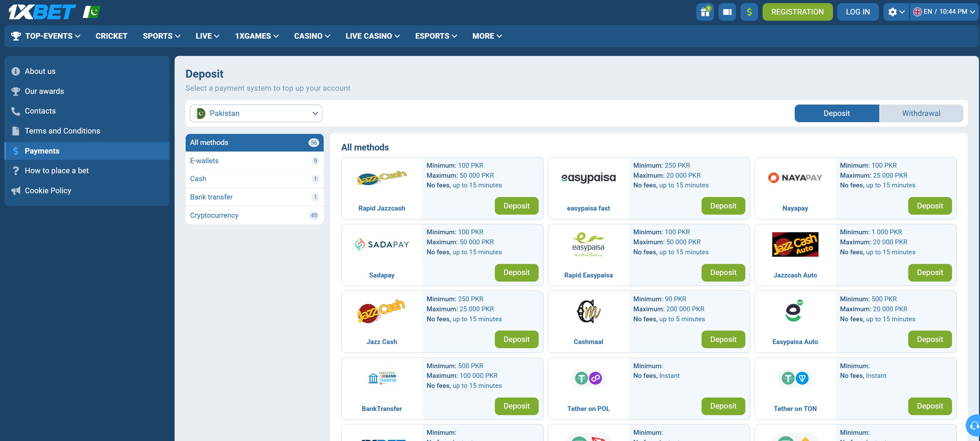Expand the MORE menu
Screen dimensions: 980x441
pos(487,36)
